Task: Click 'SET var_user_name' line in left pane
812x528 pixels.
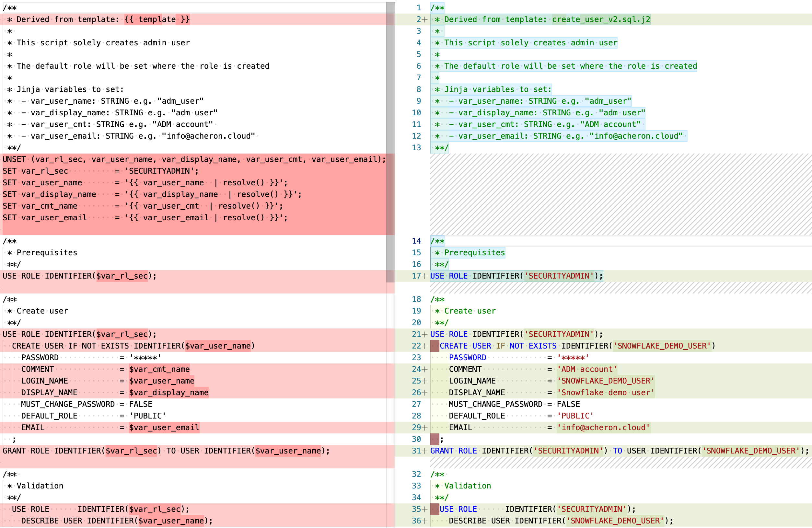Action: coord(145,182)
